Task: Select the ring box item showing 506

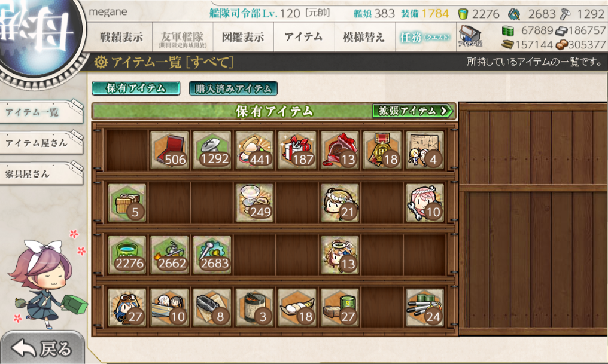Action: point(169,150)
